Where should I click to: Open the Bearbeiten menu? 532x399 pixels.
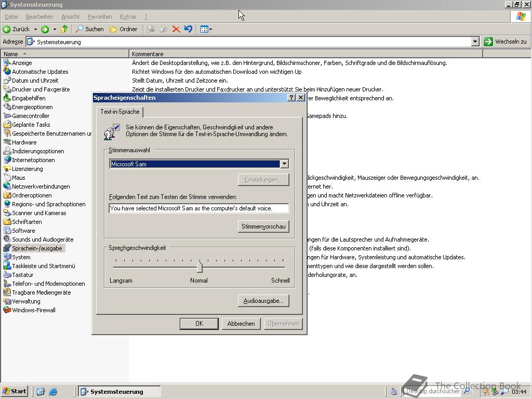(39, 17)
